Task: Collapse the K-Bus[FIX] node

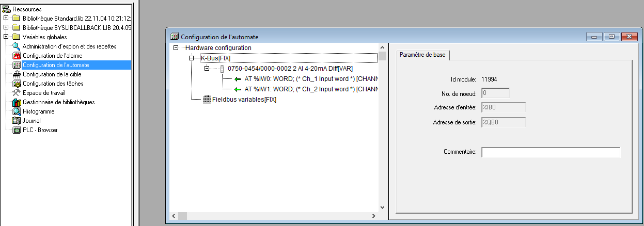Action: coord(192,58)
